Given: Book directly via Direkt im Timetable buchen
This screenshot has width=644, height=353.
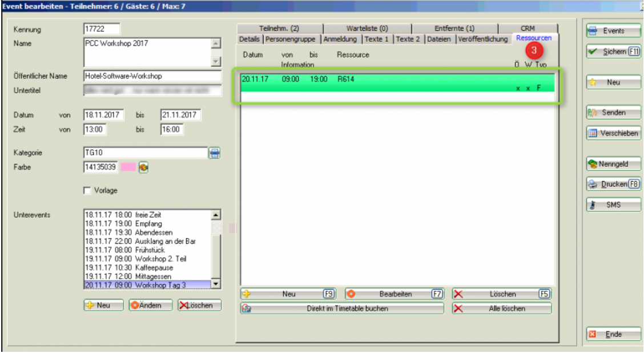Looking at the screenshot, I should [341, 308].
